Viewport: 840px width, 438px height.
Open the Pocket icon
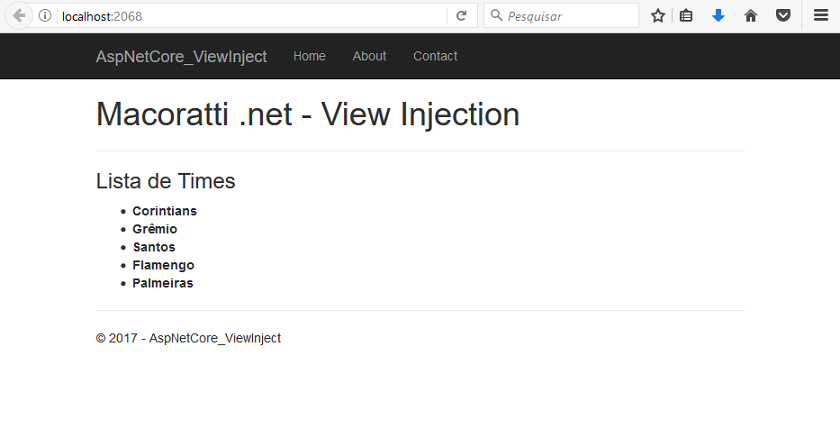(x=783, y=16)
